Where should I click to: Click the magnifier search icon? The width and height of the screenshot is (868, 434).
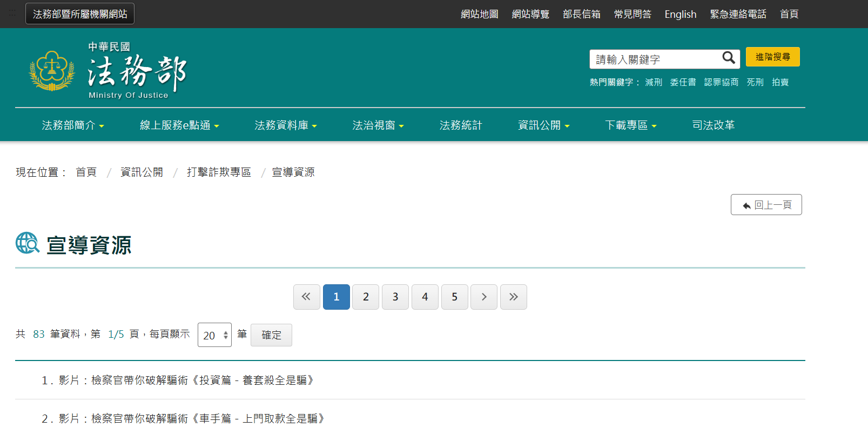pos(729,58)
